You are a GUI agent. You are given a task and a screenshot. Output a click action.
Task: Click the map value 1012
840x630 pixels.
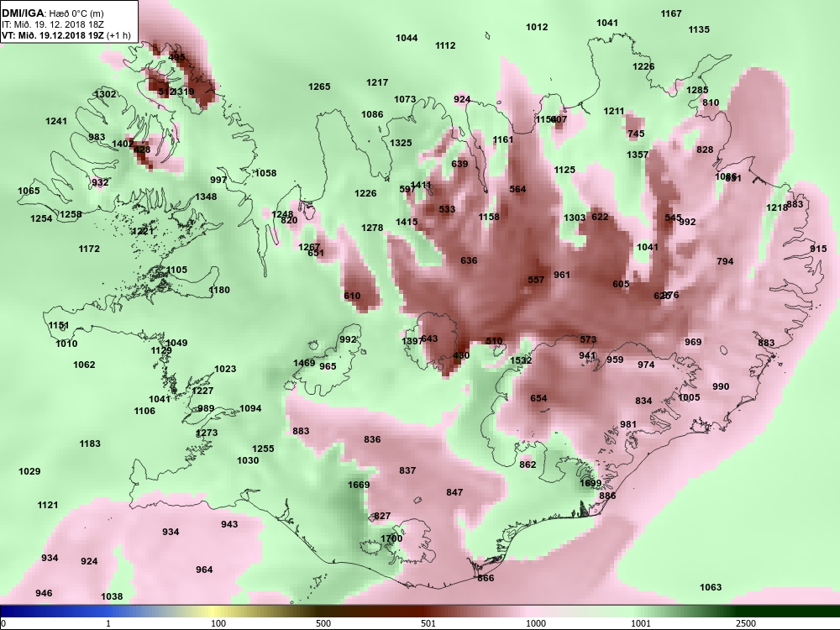pos(537,27)
